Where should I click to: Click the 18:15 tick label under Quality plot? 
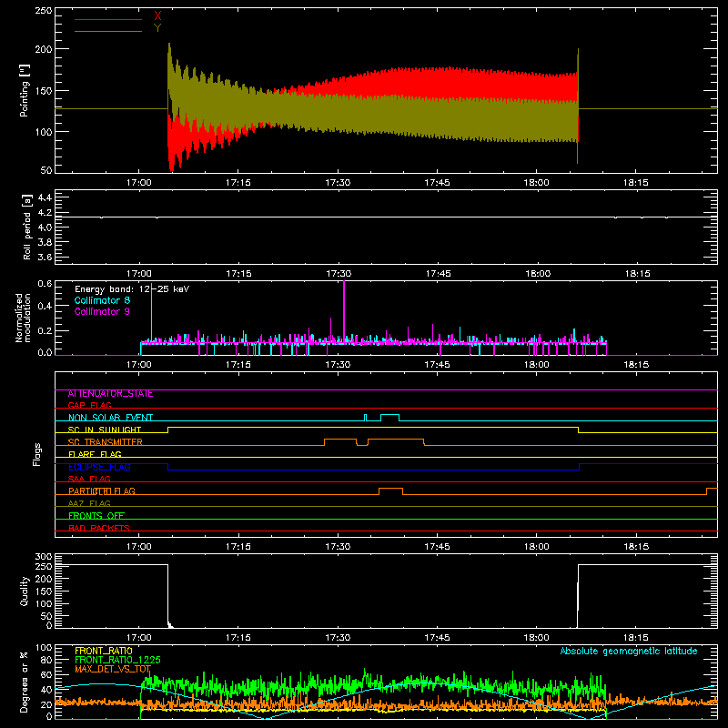coord(635,638)
